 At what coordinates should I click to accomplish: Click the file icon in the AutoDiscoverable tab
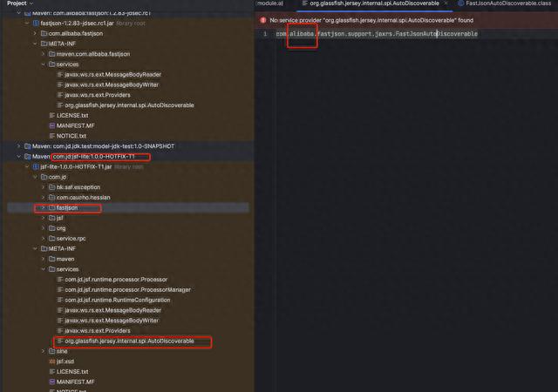tap(305, 3)
